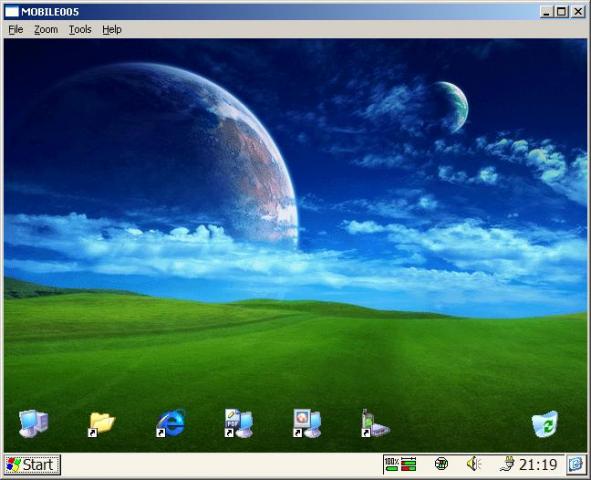Click the 100% battery status tray icon
Image resolution: width=591 pixels, height=480 pixels.
pos(392,464)
